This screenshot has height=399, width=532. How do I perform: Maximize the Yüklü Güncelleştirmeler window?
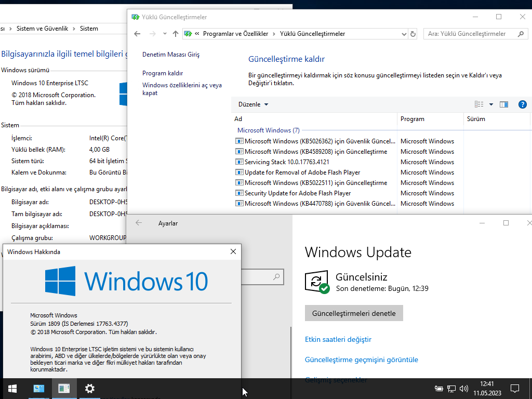pos(499,17)
